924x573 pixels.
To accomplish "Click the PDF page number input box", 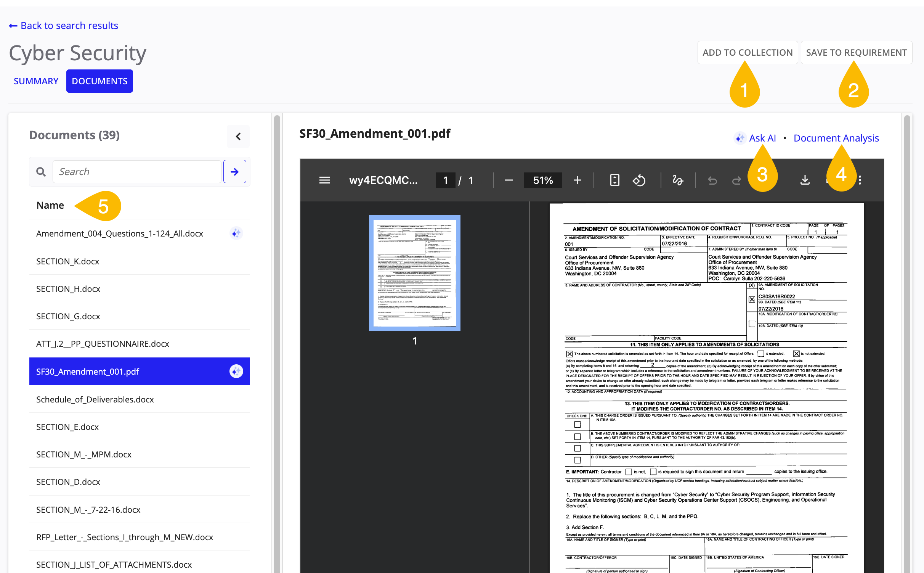I will tap(445, 180).
